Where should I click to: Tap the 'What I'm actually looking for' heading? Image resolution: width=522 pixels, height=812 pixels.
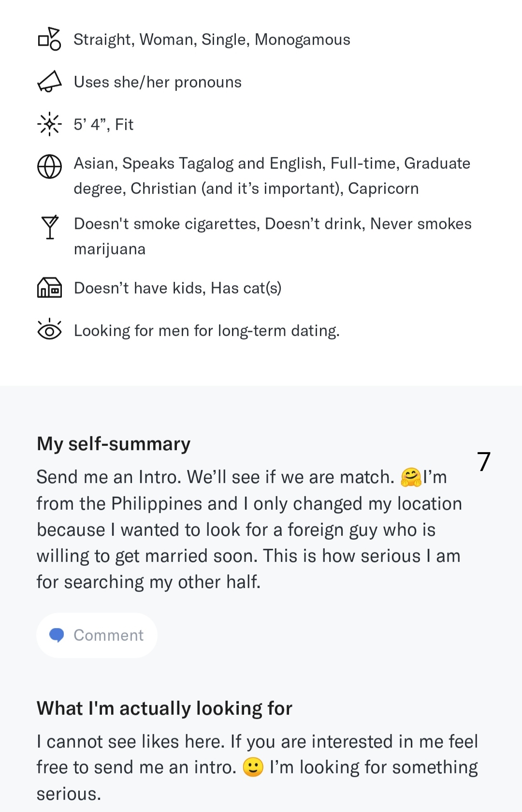click(x=165, y=709)
